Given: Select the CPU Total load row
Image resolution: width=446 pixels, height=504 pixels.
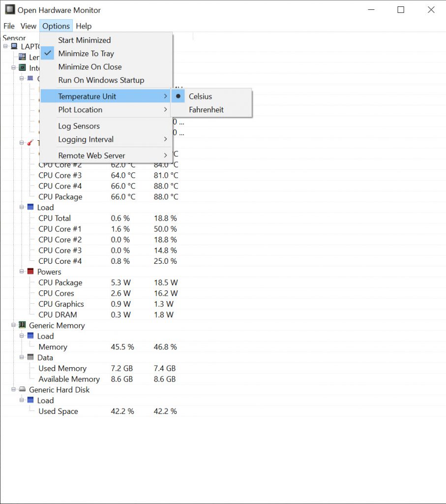Looking at the screenshot, I should point(55,218).
